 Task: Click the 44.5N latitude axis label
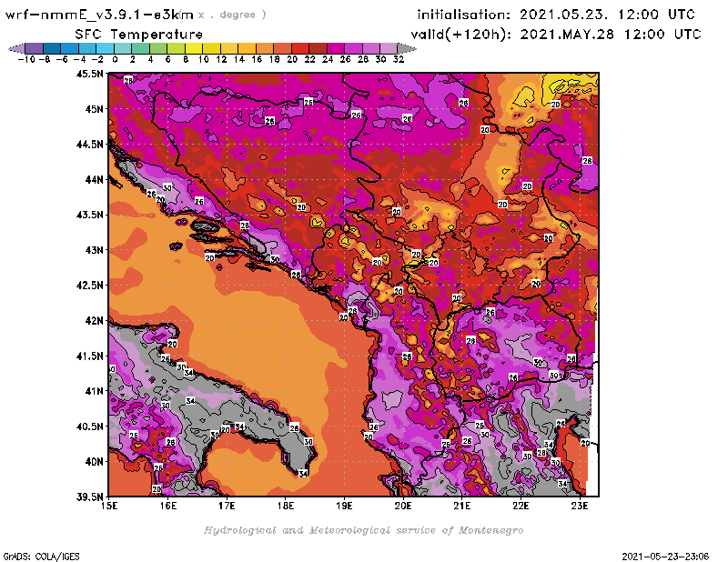pyautogui.click(x=90, y=145)
